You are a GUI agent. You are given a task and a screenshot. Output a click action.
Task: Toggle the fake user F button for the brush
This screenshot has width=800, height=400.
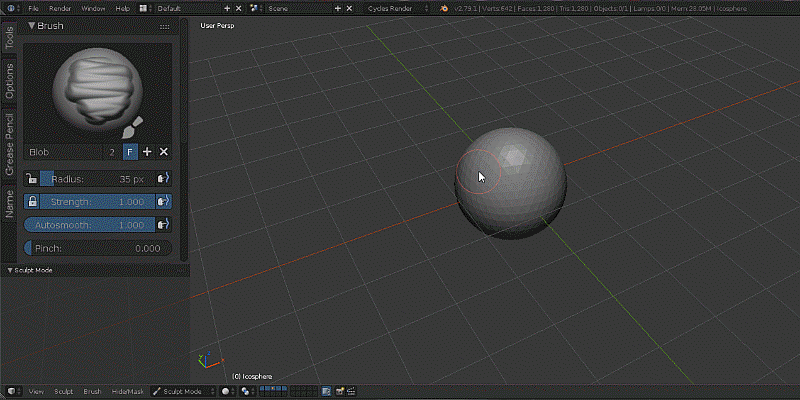click(130, 151)
